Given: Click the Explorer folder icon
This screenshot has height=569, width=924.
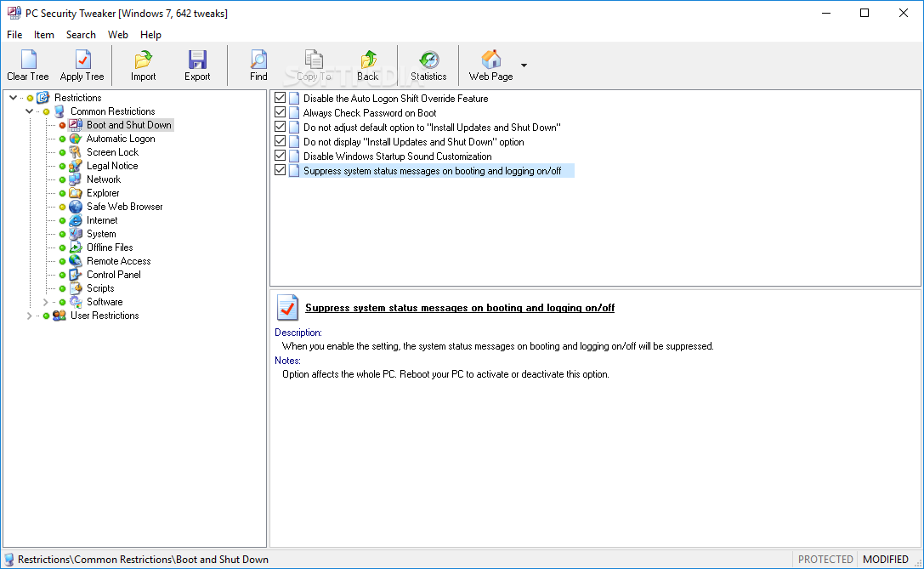Looking at the screenshot, I should click(x=75, y=193).
